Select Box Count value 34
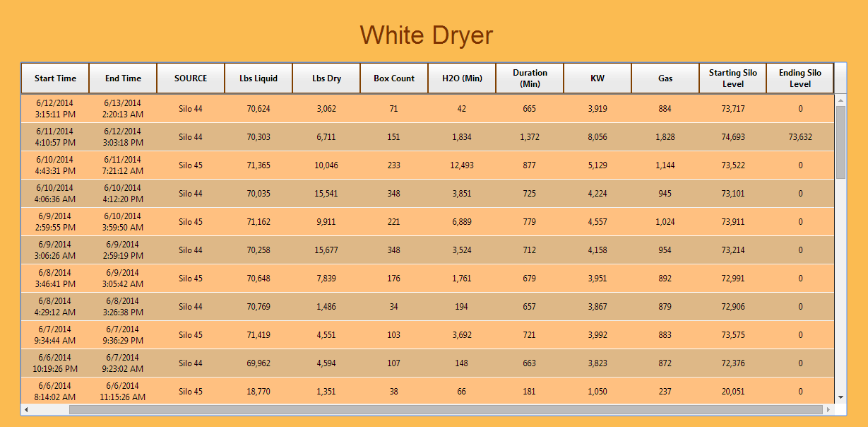868x427 pixels. point(394,307)
